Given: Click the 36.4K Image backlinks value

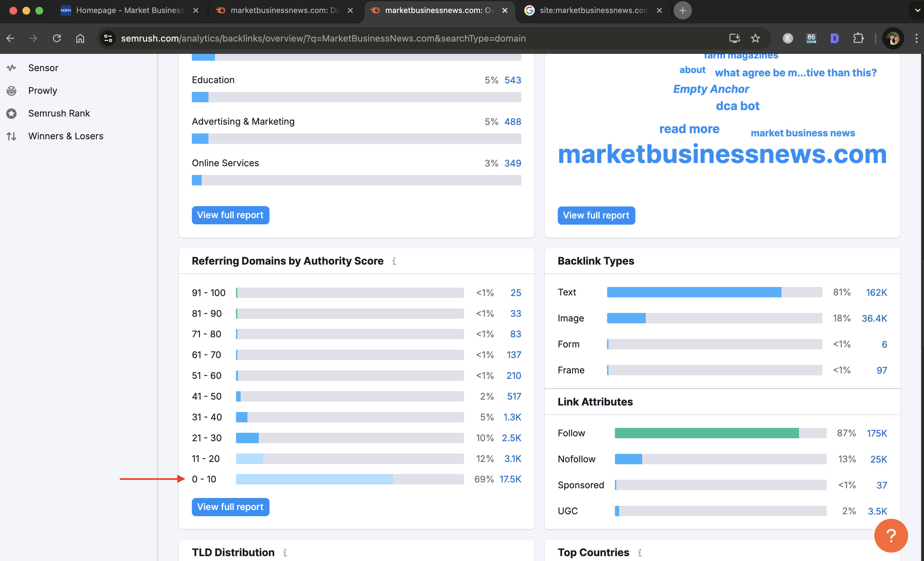Looking at the screenshot, I should click(874, 318).
